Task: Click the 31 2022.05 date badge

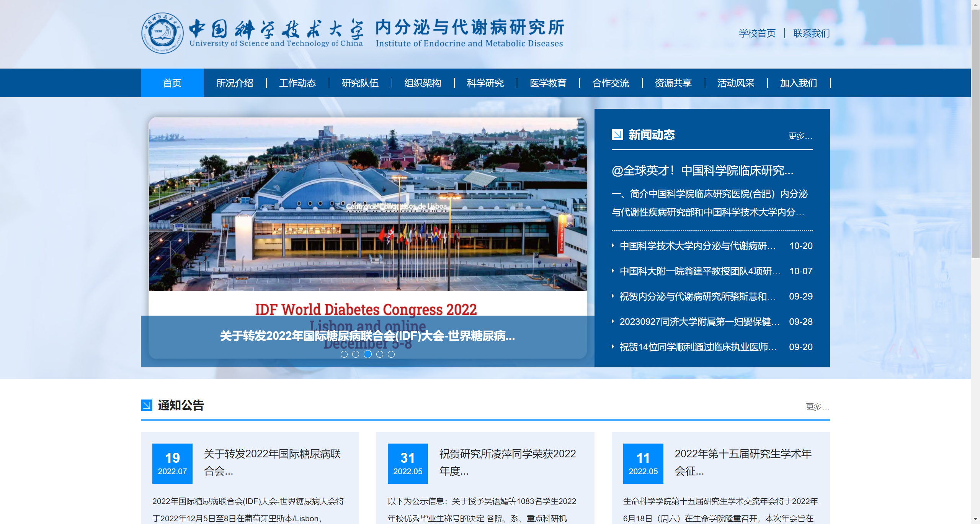Action: [x=408, y=463]
